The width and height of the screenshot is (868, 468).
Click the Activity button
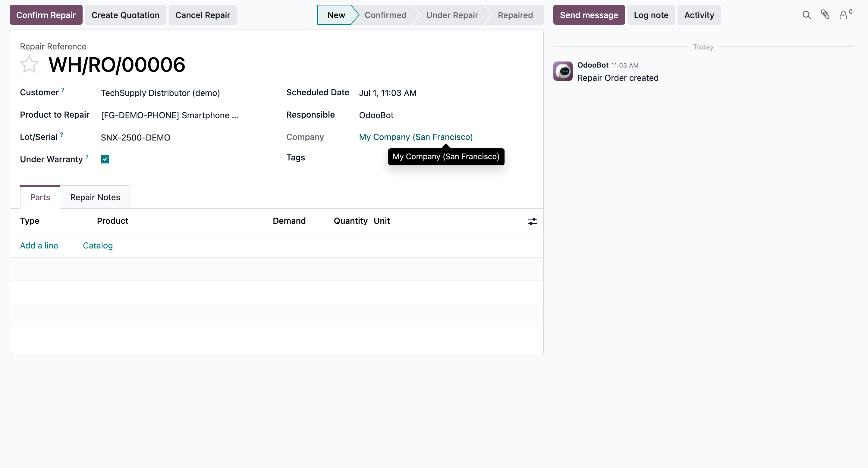(x=699, y=15)
